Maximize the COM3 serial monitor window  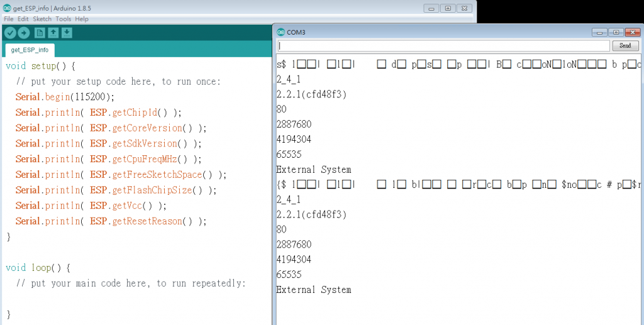click(x=616, y=33)
